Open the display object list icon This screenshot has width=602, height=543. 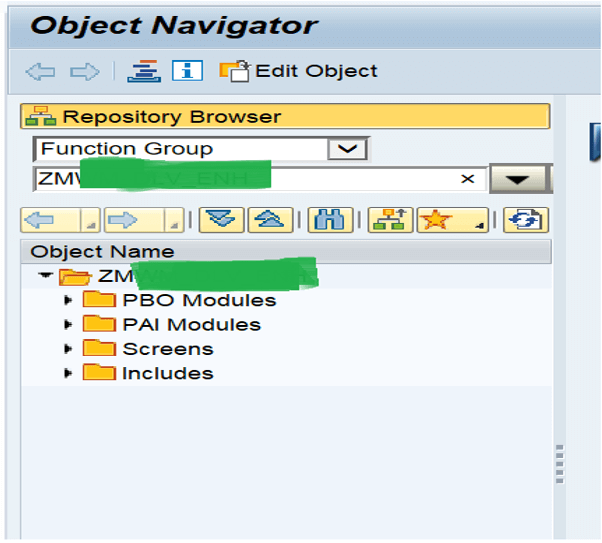(x=144, y=71)
